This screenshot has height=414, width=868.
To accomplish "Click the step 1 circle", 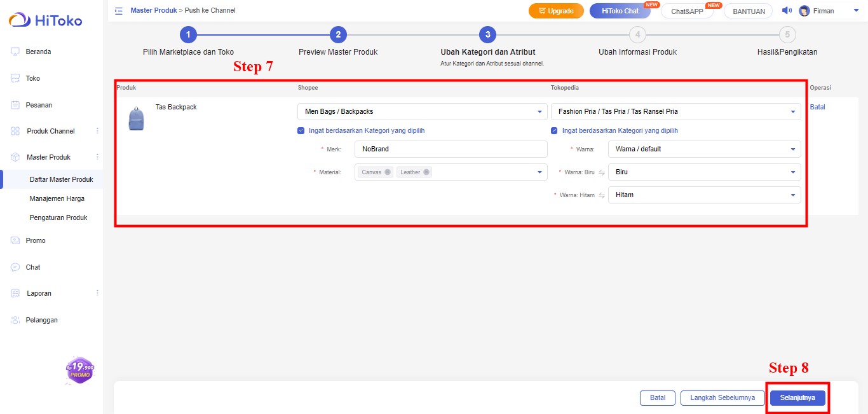I will [x=188, y=35].
